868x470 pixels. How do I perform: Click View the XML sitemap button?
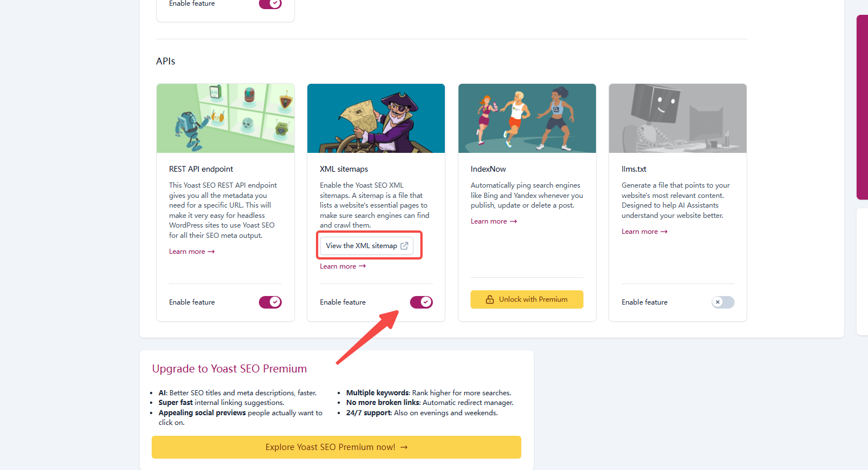(362, 246)
